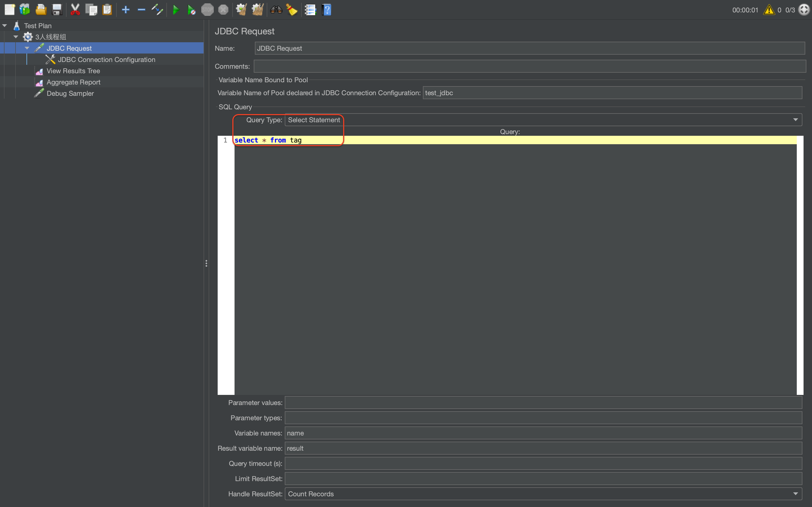
Task: Select the View Results Tree node
Action: pyautogui.click(x=73, y=71)
